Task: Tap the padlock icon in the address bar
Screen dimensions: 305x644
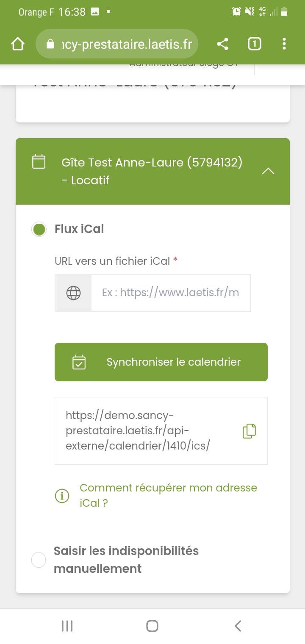Action: 51,43
